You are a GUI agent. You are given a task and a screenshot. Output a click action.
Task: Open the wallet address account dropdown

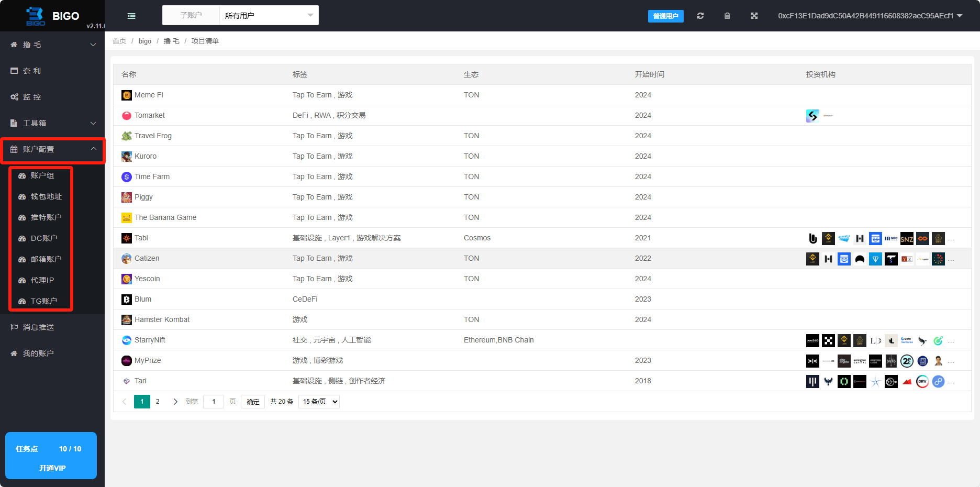[x=870, y=16]
